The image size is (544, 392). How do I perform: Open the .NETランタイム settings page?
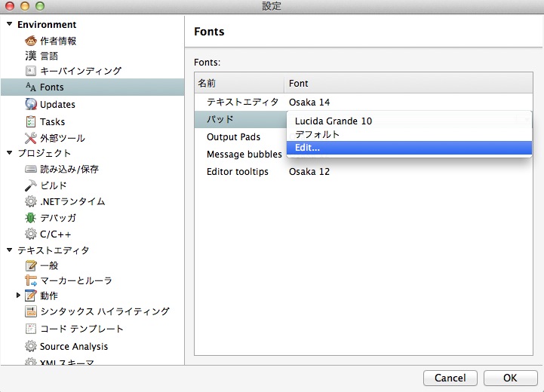(x=72, y=201)
